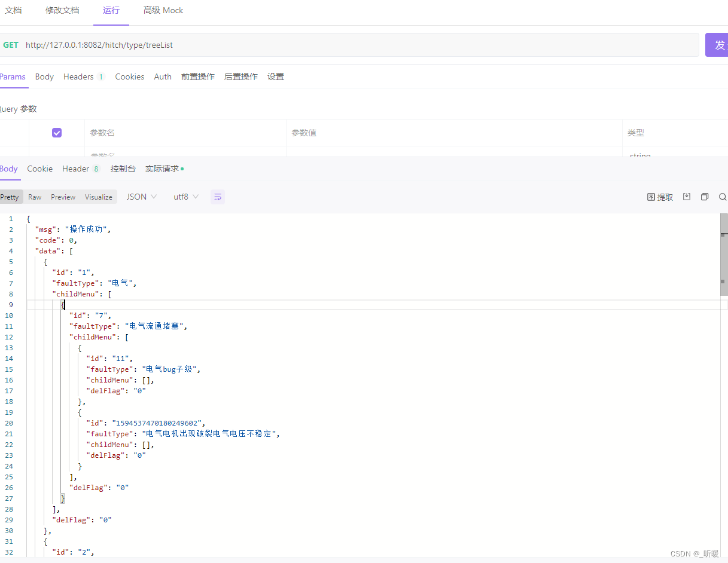Click the "id": "1594537470180249602" line
Viewport: 728px width, 563px height.
pyautogui.click(x=146, y=423)
